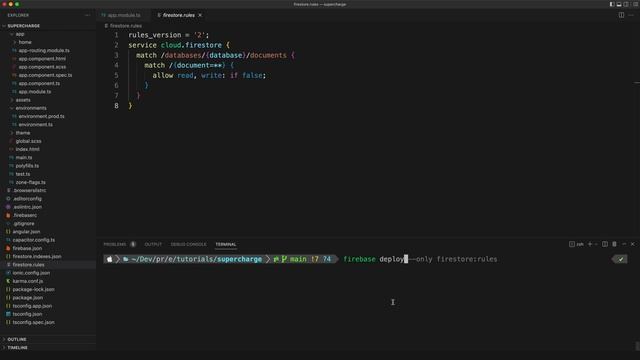
Task: Open global.scss file
Action: 28,141
